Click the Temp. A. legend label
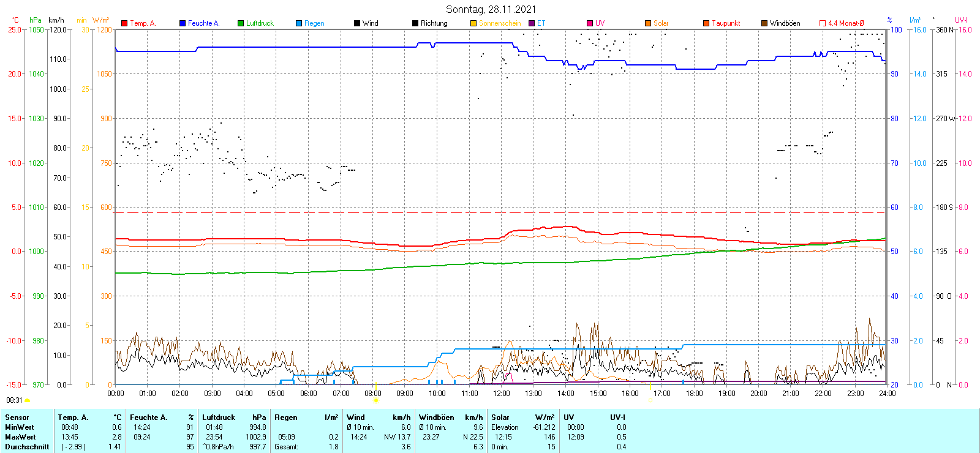This screenshot has width=980, height=453. (x=143, y=23)
